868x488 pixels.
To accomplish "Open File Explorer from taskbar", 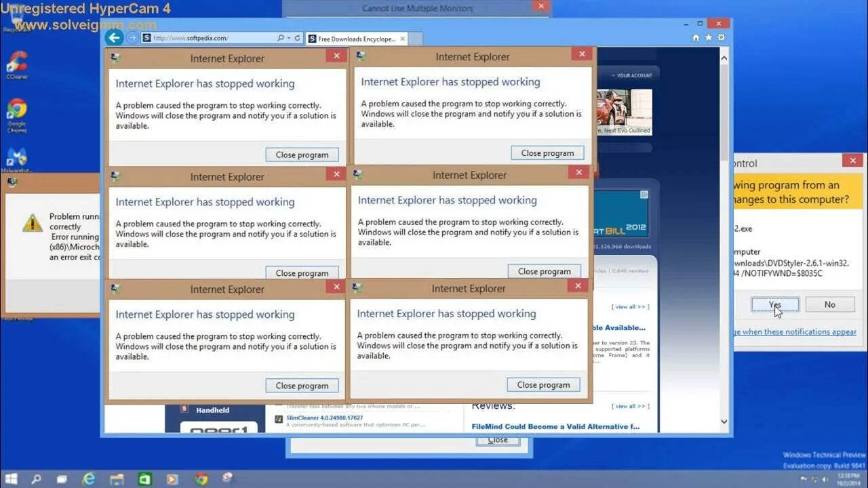I will click(117, 479).
